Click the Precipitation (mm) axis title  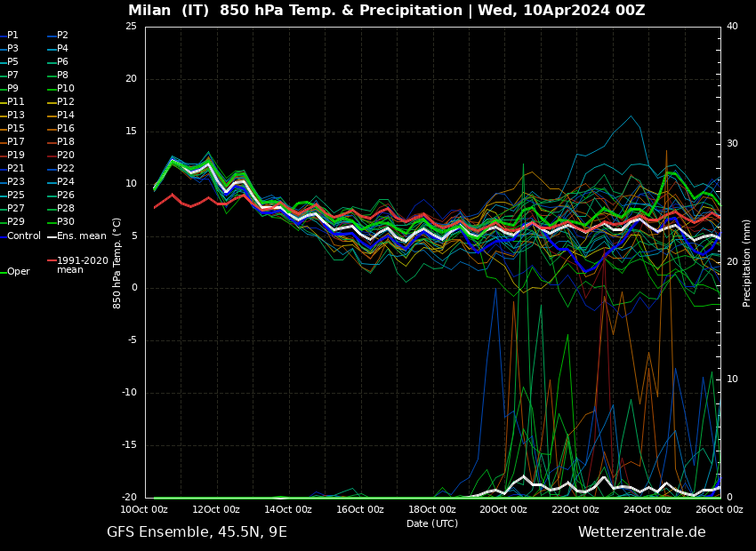pyautogui.click(x=747, y=263)
